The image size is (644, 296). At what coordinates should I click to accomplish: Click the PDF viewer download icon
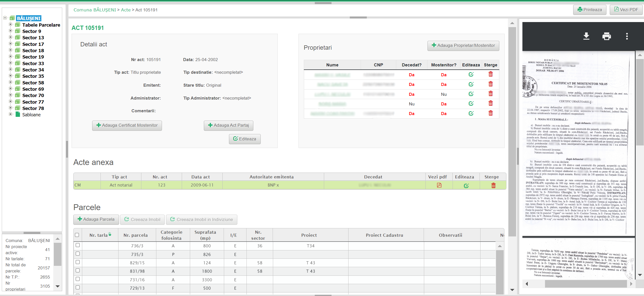tap(586, 36)
